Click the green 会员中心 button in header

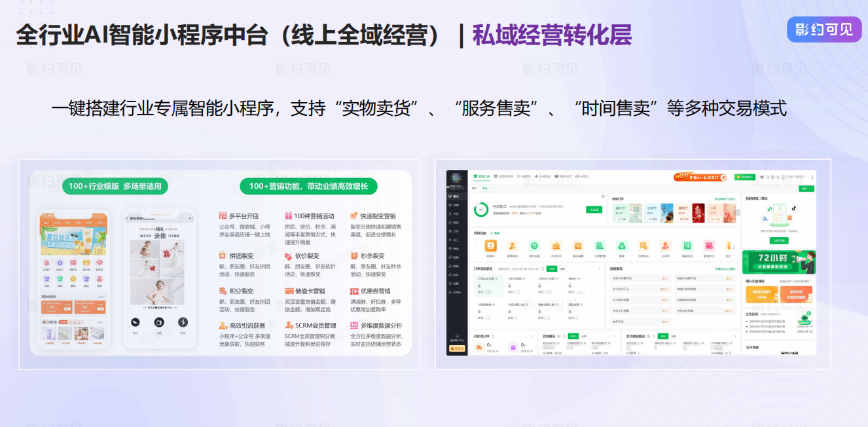[x=744, y=177]
